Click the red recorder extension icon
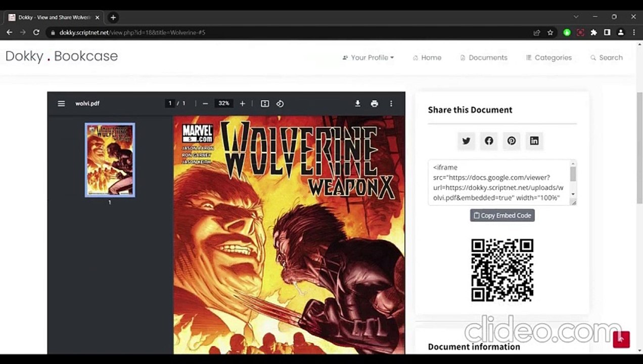This screenshot has width=643, height=364. (580, 32)
